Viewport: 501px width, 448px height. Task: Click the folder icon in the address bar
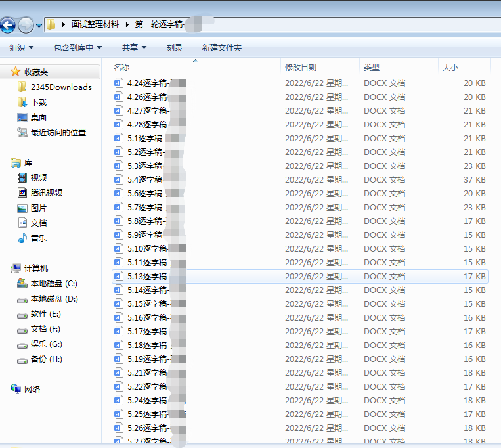[51, 24]
